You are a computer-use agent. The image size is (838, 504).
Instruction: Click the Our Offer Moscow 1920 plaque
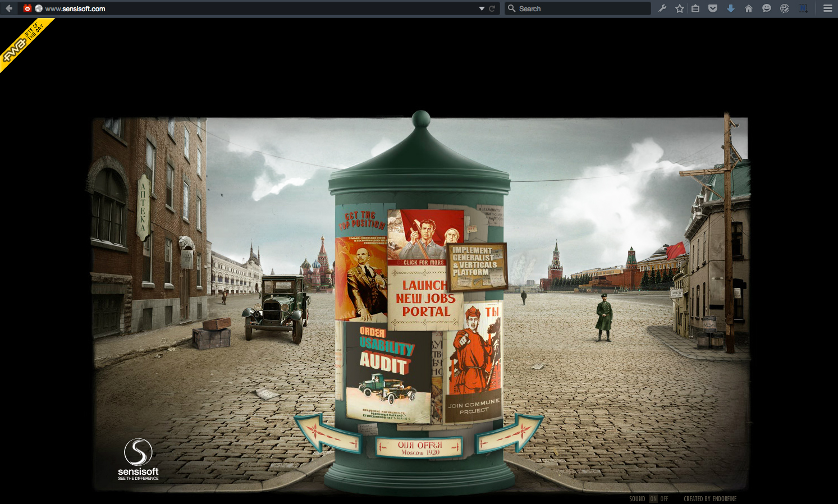pos(419,447)
